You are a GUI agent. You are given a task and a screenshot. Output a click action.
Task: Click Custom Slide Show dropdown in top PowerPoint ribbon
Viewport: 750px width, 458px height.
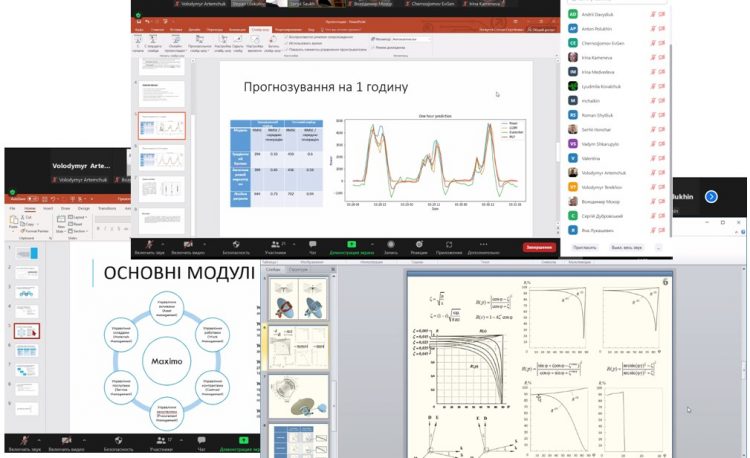point(199,43)
